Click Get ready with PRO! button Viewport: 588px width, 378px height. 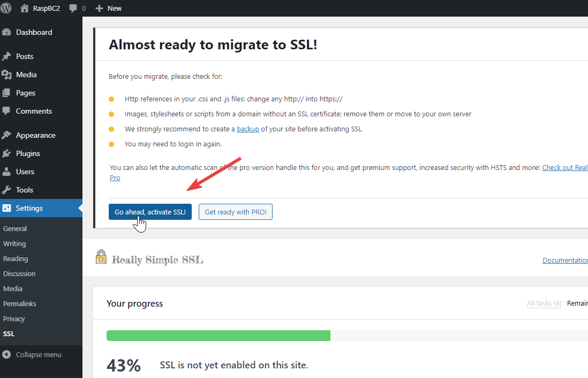point(236,212)
